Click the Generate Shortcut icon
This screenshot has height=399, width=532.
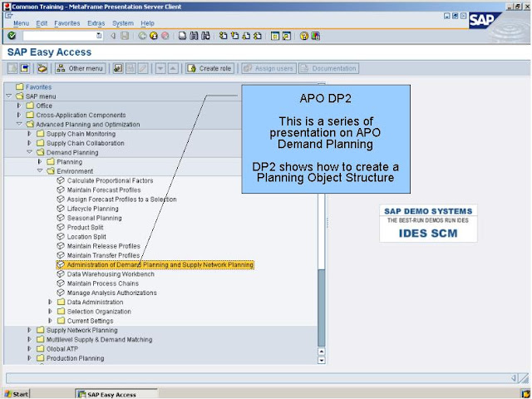287,36
